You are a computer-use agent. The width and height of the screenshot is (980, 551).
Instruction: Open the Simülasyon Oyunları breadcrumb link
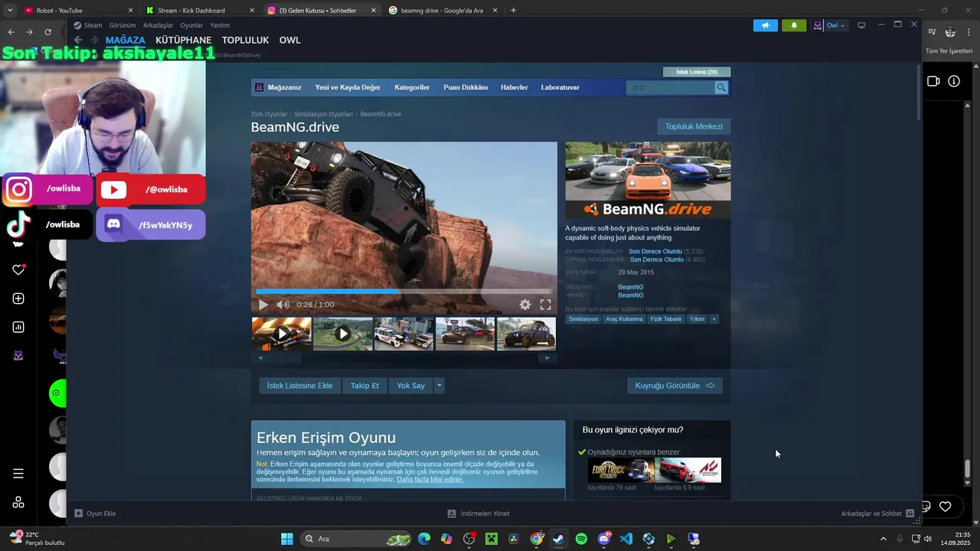pos(324,114)
